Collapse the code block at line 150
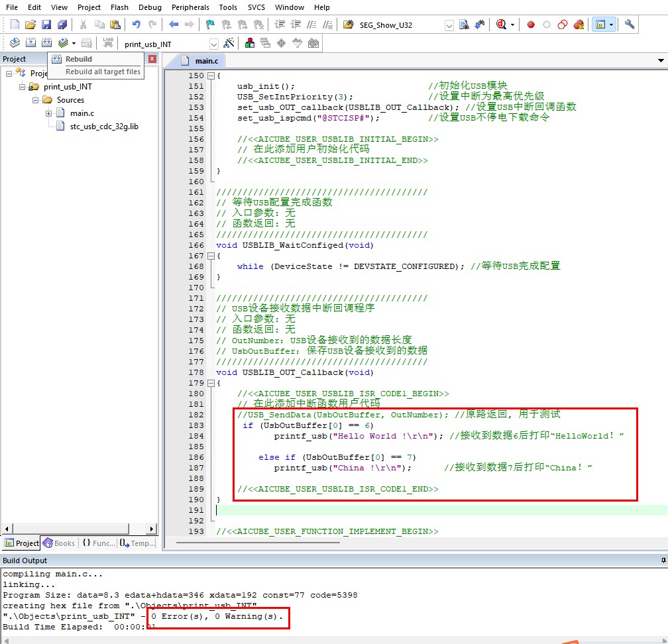Image resolution: width=668 pixels, height=644 pixels. pyautogui.click(x=211, y=76)
